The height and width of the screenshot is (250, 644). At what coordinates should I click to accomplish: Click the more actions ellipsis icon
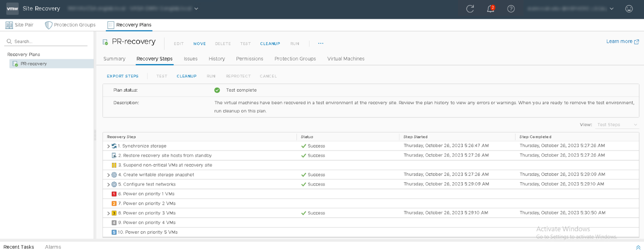[321, 43]
